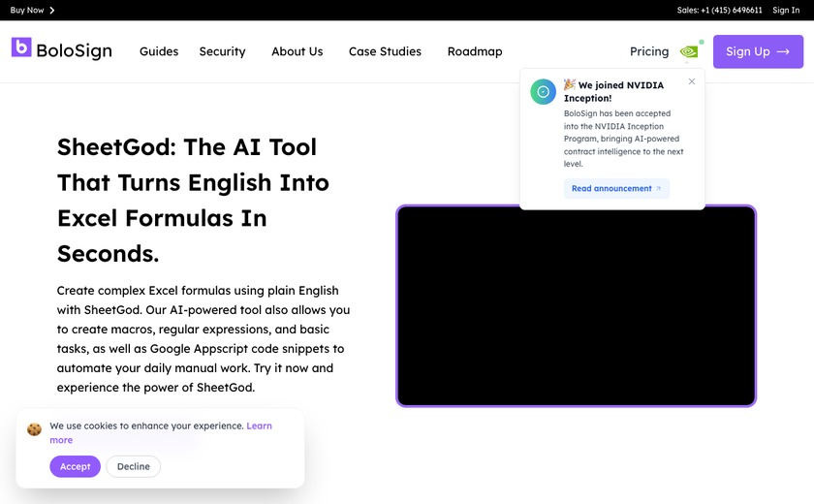Open the Roadmap page
814x504 pixels.
[475, 51]
